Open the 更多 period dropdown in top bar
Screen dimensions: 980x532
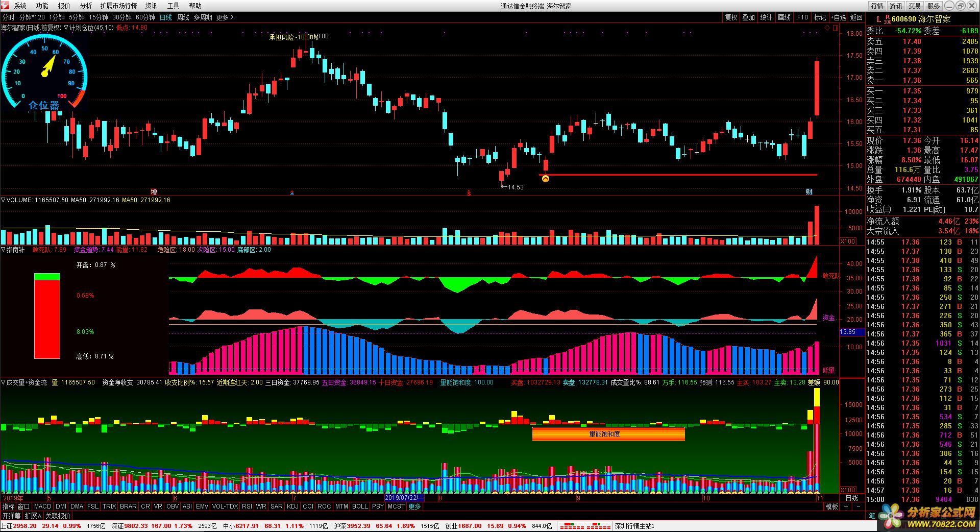click(x=225, y=17)
